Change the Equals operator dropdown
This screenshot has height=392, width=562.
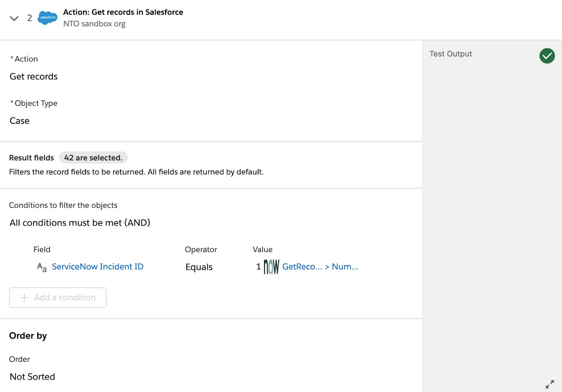click(x=199, y=267)
